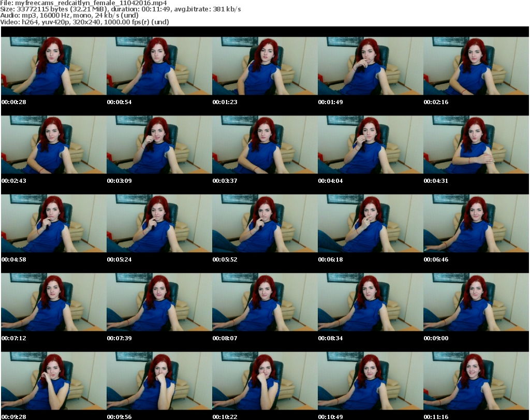Open the frame thumbnail at 00:09:00

click(x=476, y=302)
